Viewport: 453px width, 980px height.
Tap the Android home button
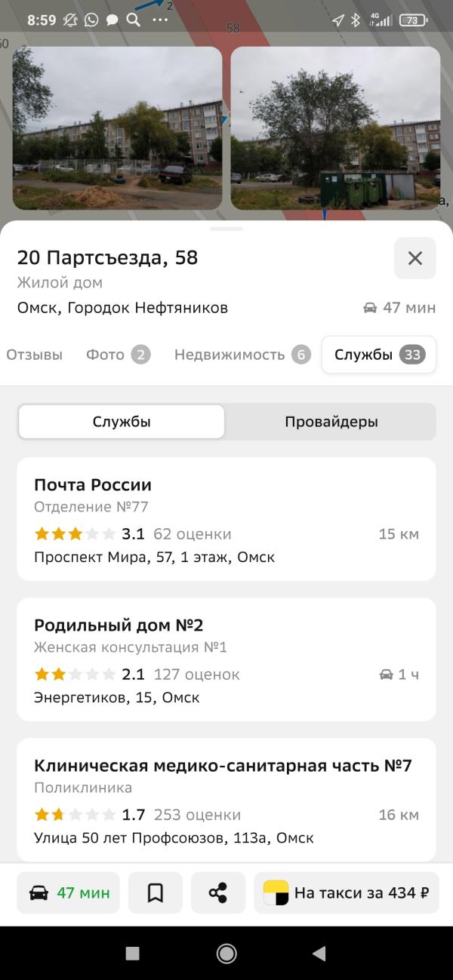(x=226, y=954)
